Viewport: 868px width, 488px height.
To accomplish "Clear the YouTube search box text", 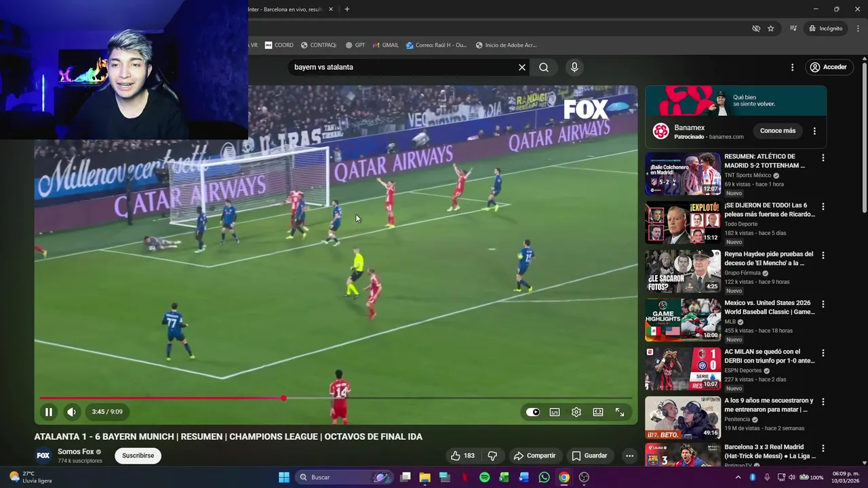I will 522,67.
